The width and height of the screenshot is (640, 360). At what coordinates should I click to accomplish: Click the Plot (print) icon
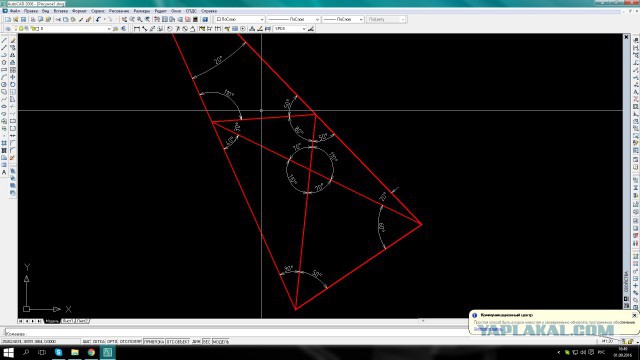(x=33, y=19)
